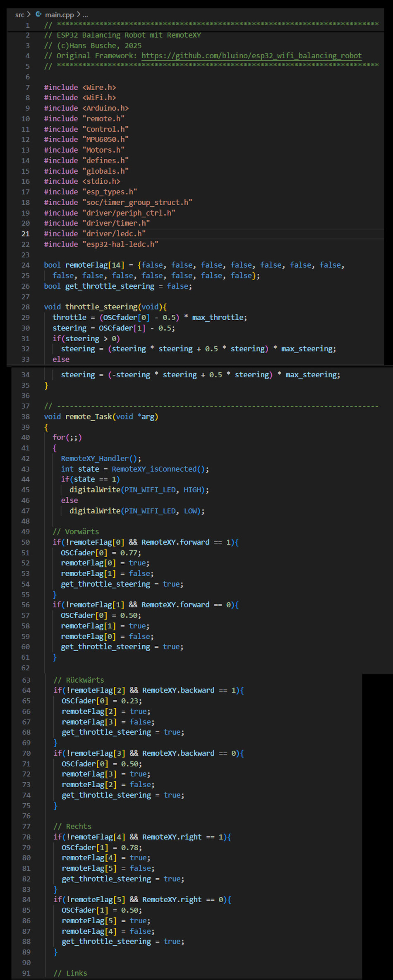The image size is (393, 980).
Task: Click 'bool get_throttle_steering = false;' line
Action: pyautogui.click(x=118, y=286)
